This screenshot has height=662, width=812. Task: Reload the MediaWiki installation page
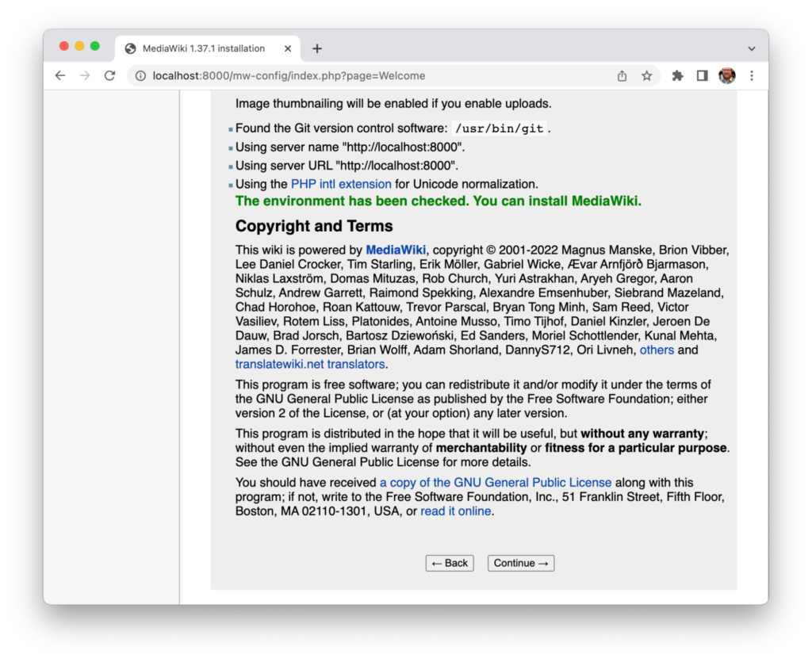[109, 75]
